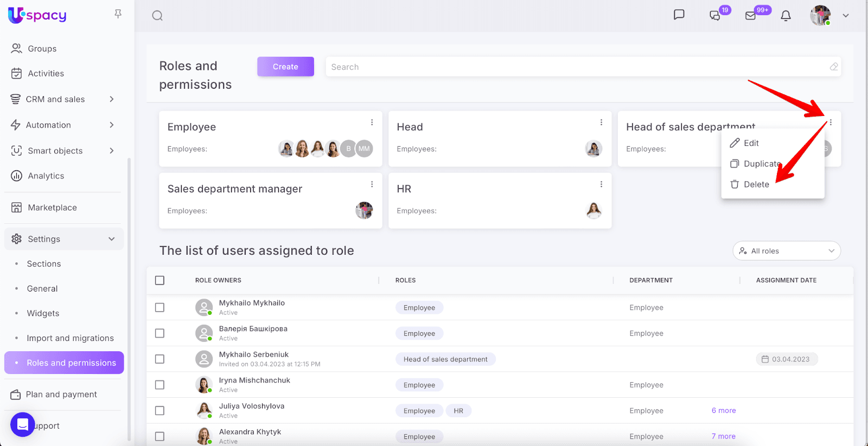Click into the roles Search field
The width and height of the screenshot is (868, 446).
coord(575,67)
